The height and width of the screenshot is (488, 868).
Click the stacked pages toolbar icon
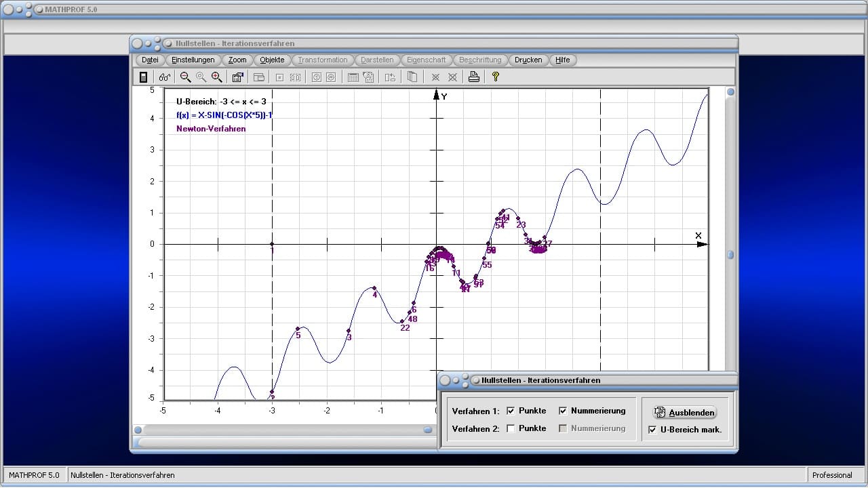click(412, 77)
